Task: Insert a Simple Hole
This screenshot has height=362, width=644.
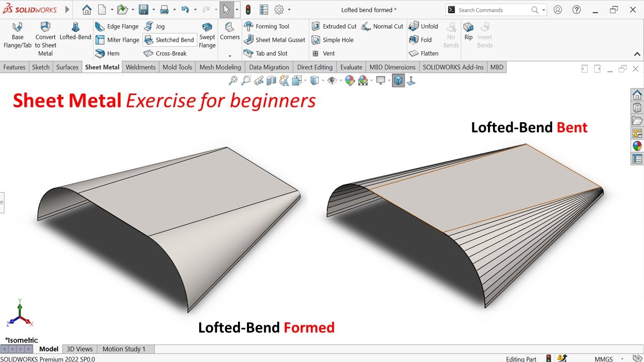Action: (332, 40)
